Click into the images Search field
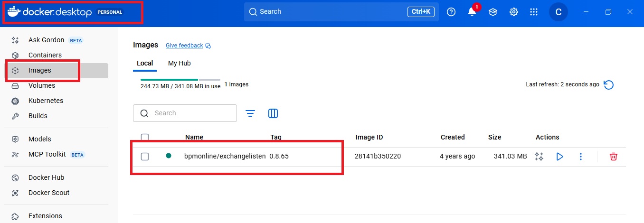The image size is (644, 223). pos(185,113)
